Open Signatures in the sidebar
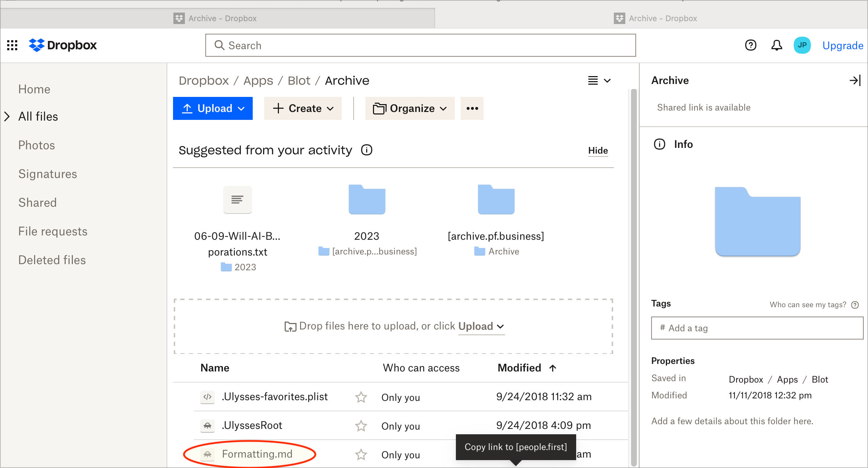The image size is (868, 468). (x=48, y=174)
